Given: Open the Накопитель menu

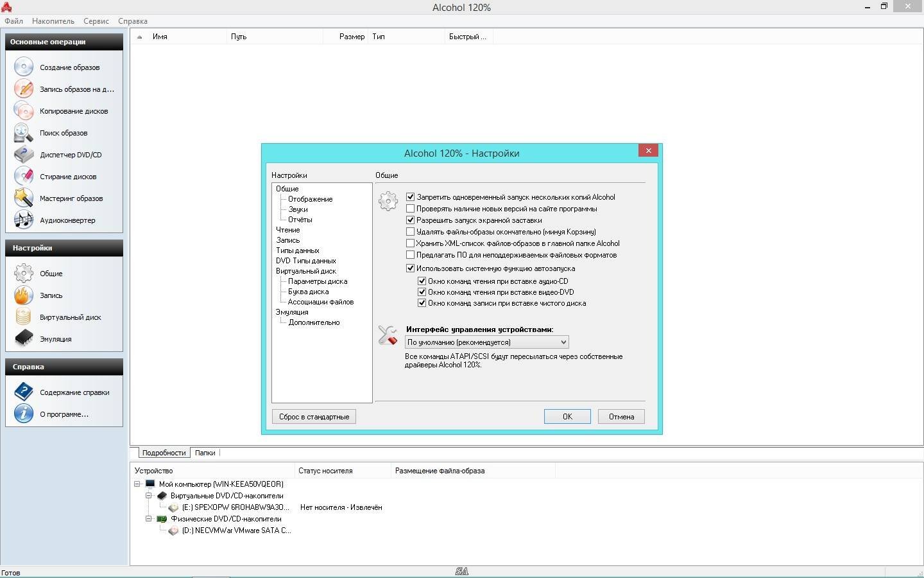Looking at the screenshot, I should tap(53, 21).
